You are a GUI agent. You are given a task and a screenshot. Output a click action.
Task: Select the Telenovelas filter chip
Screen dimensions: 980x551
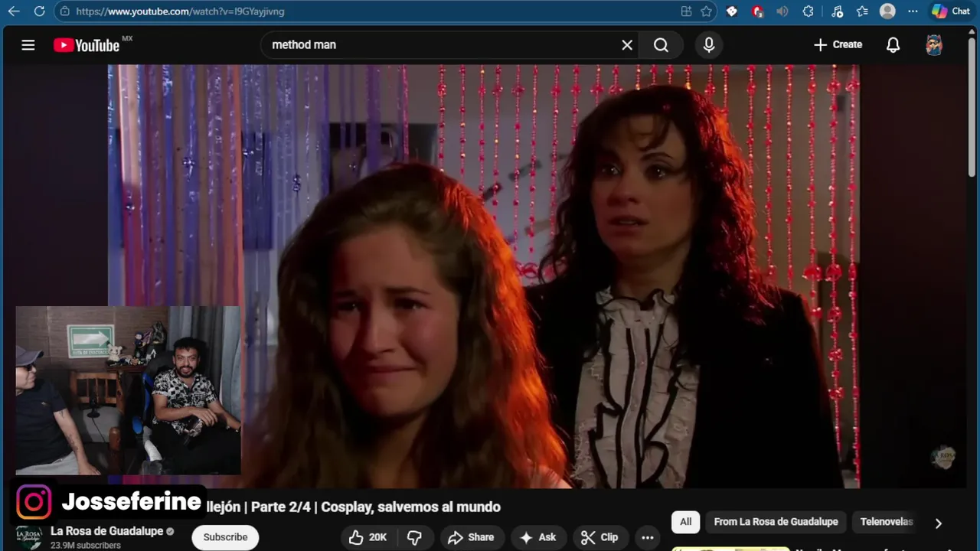(x=887, y=522)
